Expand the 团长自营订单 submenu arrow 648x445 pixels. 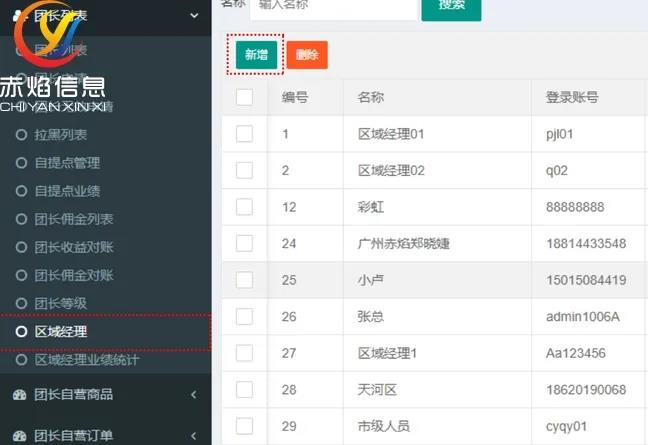(x=193, y=435)
